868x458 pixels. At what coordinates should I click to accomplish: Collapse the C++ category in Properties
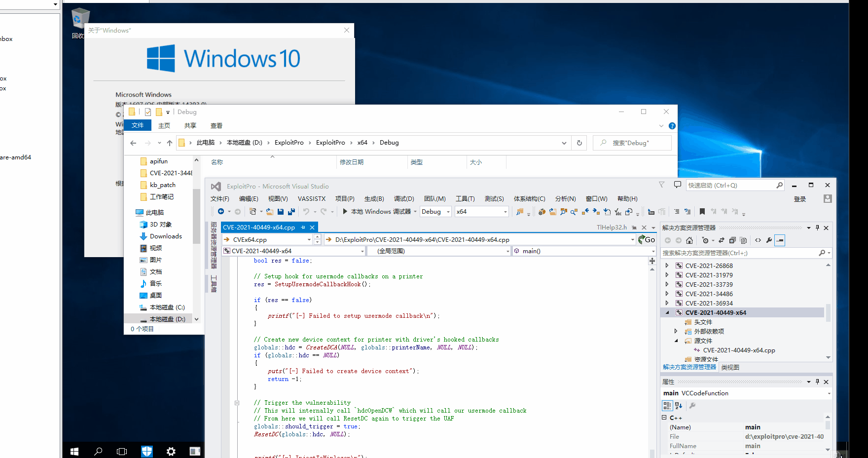click(x=664, y=418)
